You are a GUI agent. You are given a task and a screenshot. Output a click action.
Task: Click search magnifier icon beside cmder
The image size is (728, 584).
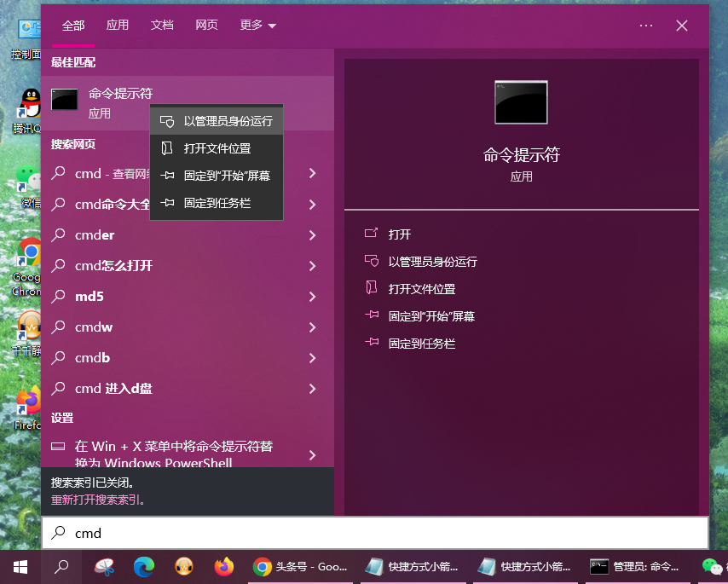click(x=58, y=235)
